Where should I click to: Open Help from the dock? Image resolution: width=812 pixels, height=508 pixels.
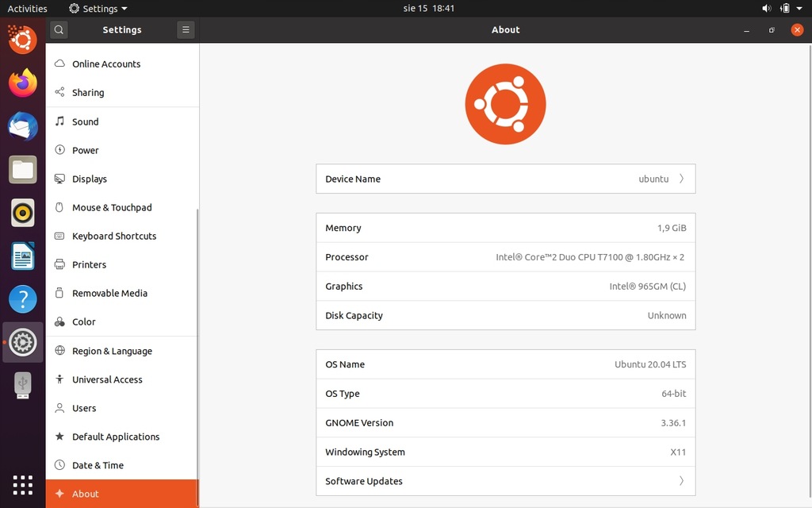point(23,299)
